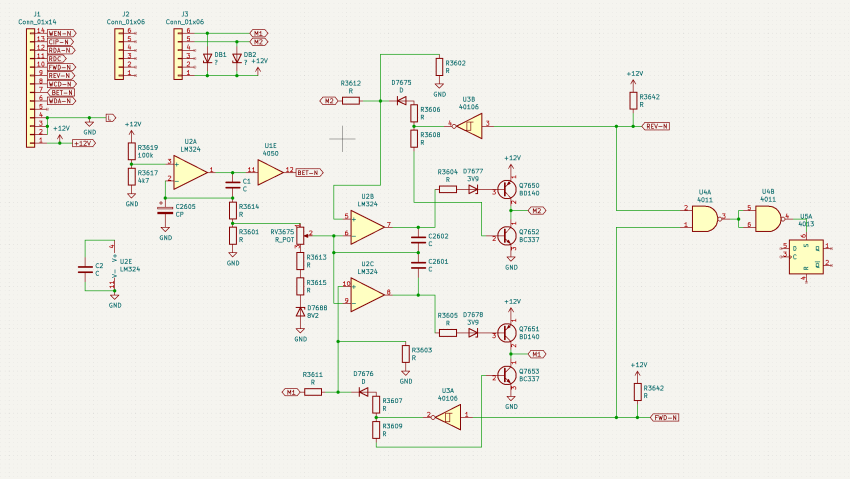Select the R3619 100k resistor
Screen dimensions: 850x479
(131, 151)
